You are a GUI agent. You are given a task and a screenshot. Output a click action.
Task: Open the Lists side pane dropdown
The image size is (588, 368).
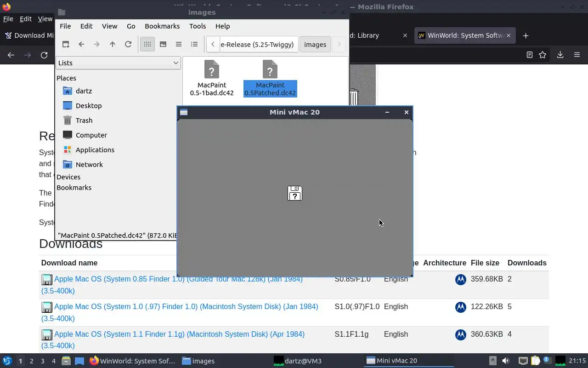pos(118,63)
